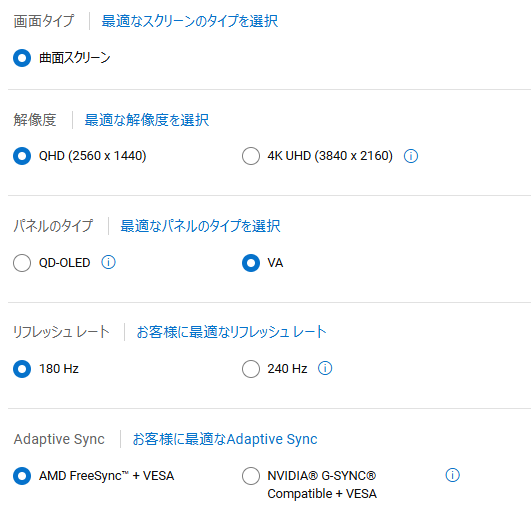
Task: Open info icon for NVIDIA G-SYNC Compatible
Action: [x=452, y=475]
